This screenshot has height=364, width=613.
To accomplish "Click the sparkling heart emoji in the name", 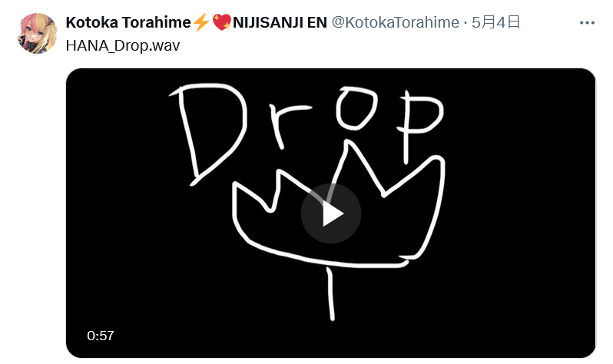I will coord(222,22).
